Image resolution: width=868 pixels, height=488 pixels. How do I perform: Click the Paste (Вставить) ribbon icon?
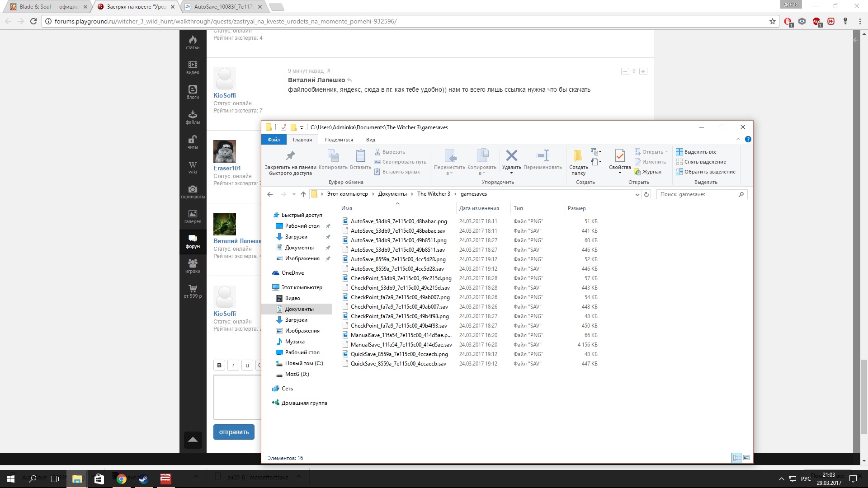[x=360, y=155]
